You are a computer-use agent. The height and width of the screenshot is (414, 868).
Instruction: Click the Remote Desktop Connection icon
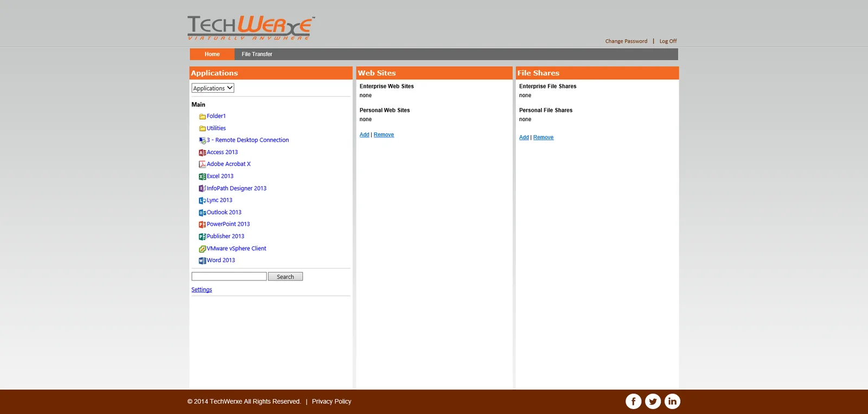coord(202,141)
